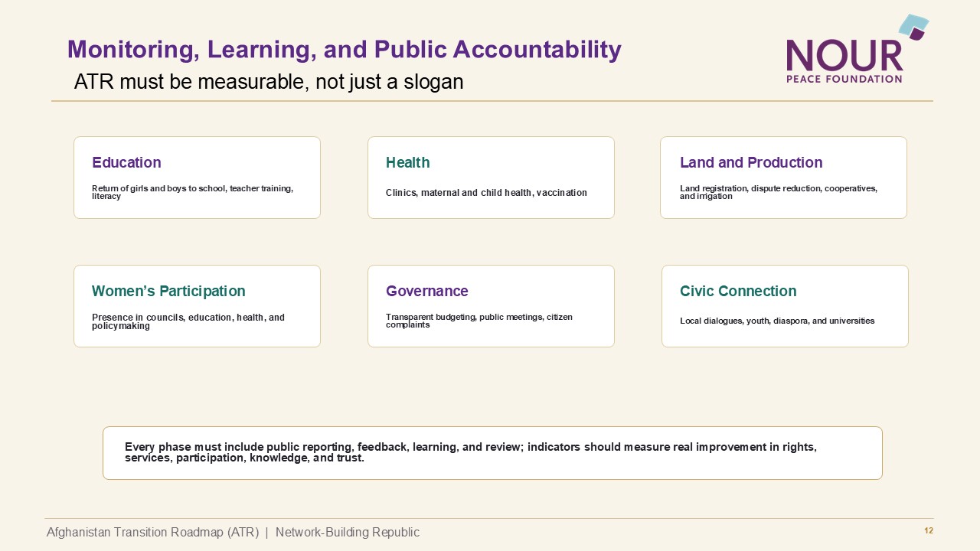The width and height of the screenshot is (980, 551).
Task: Select the subtitle ATR must be measurable
Action: coord(269,81)
